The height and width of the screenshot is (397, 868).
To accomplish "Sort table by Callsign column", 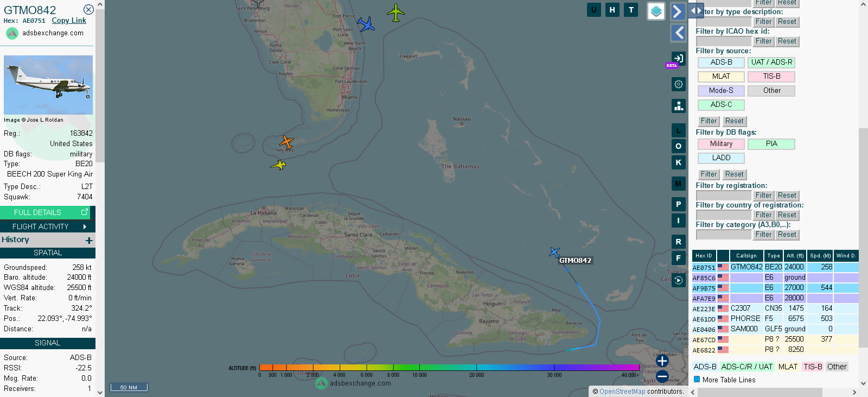I will (x=746, y=256).
